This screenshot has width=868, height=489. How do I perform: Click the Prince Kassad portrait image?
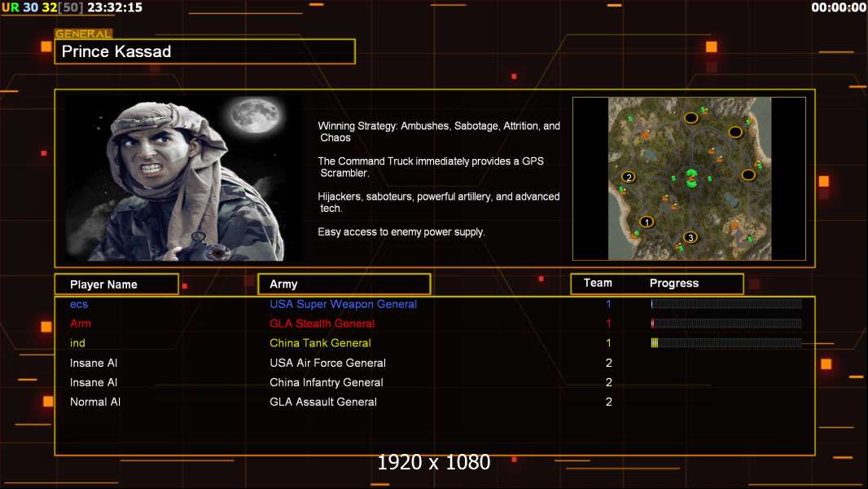pyautogui.click(x=182, y=178)
